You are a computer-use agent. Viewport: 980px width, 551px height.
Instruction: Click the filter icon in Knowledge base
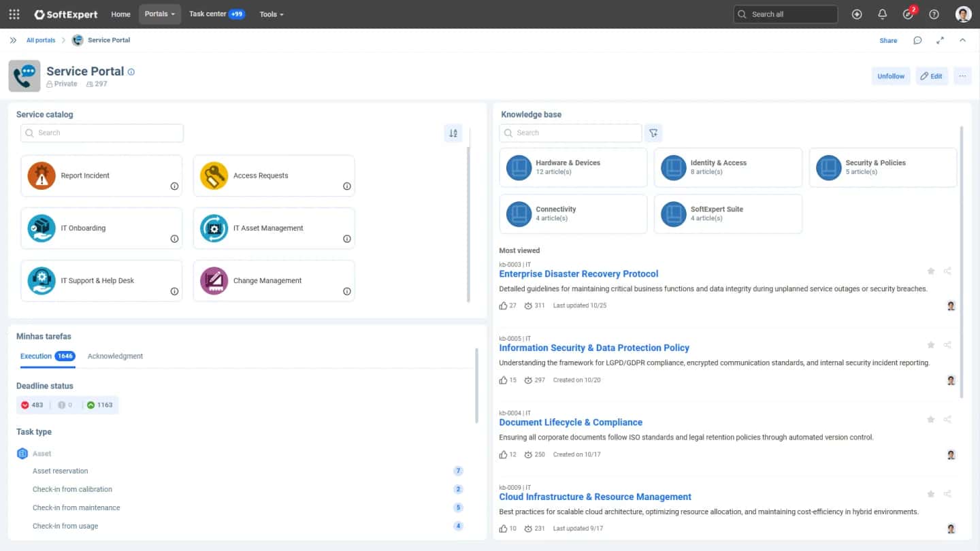[x=653, y=133]
